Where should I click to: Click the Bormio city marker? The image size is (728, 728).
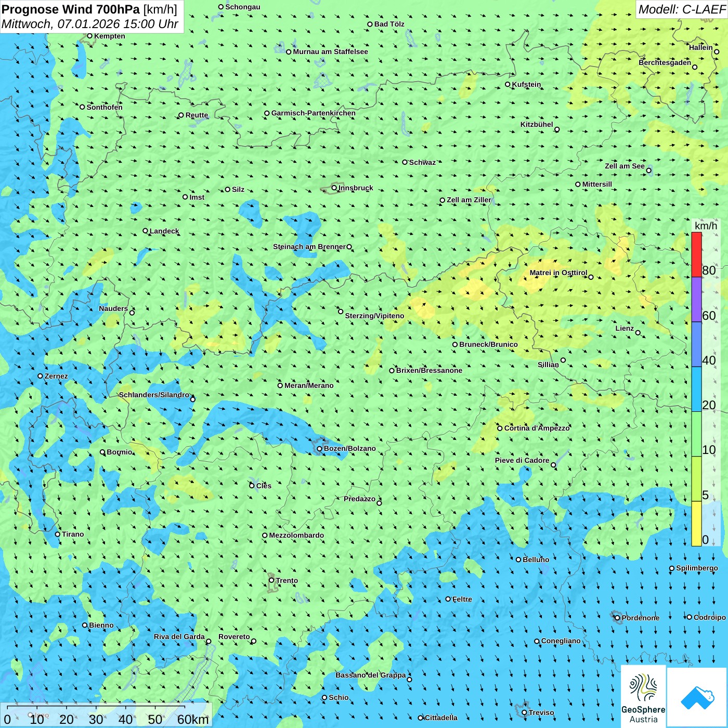102,452
